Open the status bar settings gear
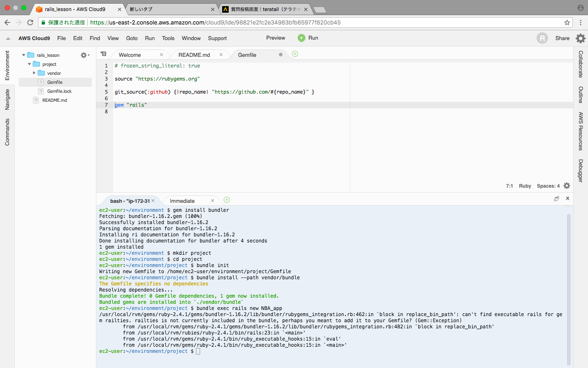Image resolution: width=588 pixels, height=368 pixels. pos(567,186)
